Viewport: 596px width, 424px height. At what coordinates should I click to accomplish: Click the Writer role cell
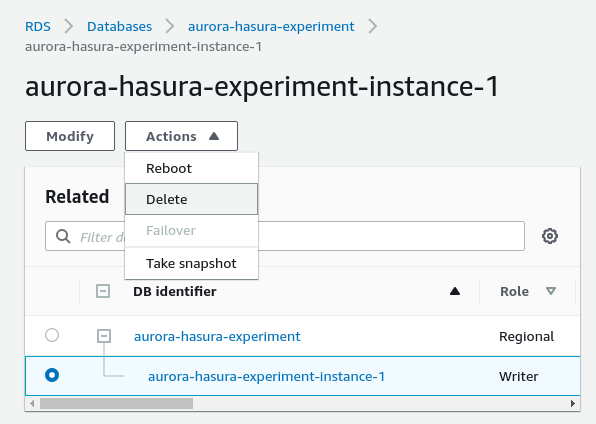[518, 376]
